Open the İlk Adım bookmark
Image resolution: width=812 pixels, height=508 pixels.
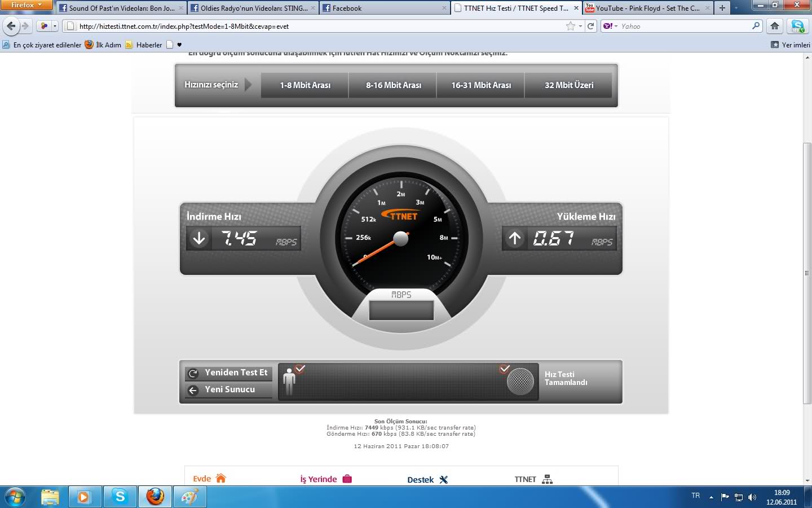[103, 45]
